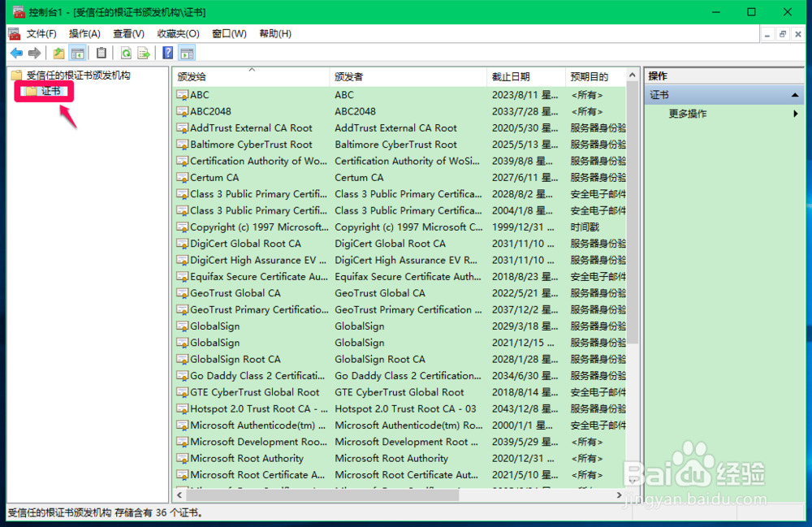Viewport: 812px width, 527px height.
Task: Click the list's horizontal scrollbar thumb
Action: point(322,495)
